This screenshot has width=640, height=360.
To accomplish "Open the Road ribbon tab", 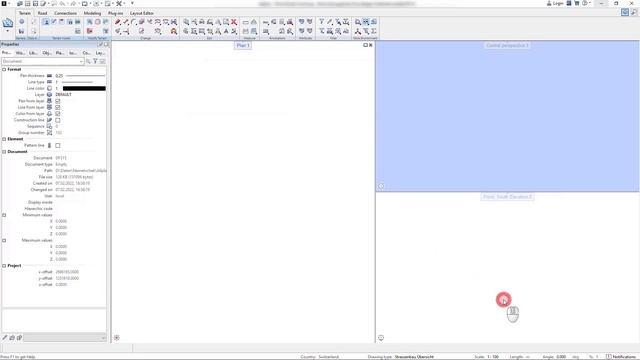I will (42, 13).
